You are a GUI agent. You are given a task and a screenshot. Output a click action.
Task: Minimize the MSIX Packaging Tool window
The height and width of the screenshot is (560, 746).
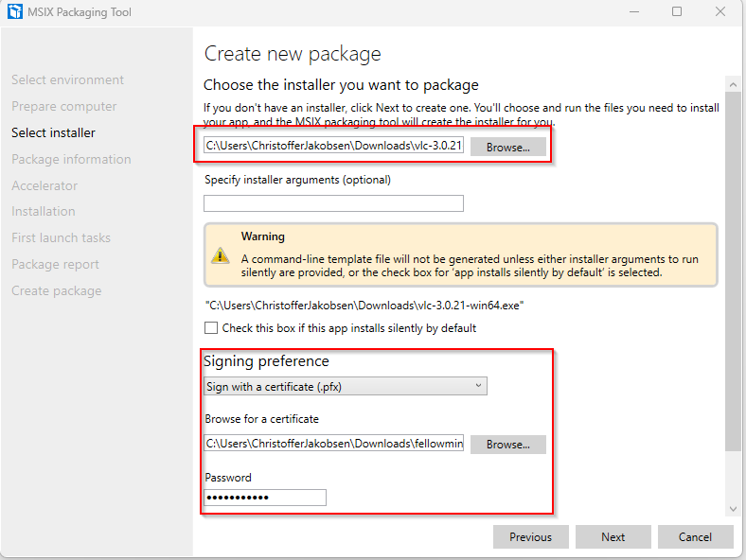[633, 12]
